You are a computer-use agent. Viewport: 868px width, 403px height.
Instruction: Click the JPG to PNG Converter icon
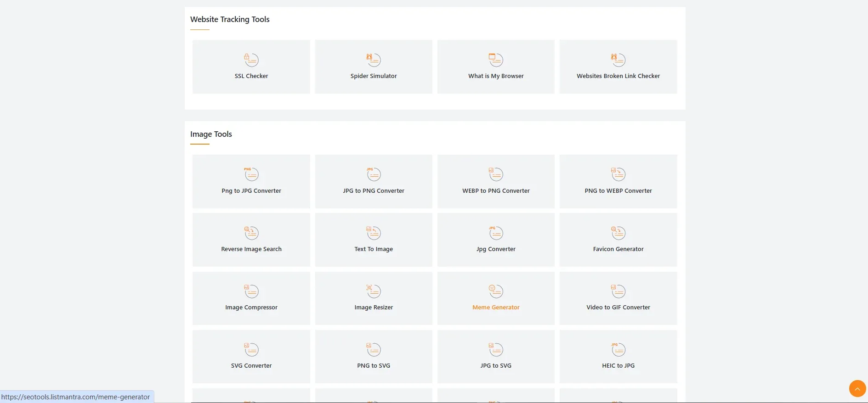click(x=374, y=174)
